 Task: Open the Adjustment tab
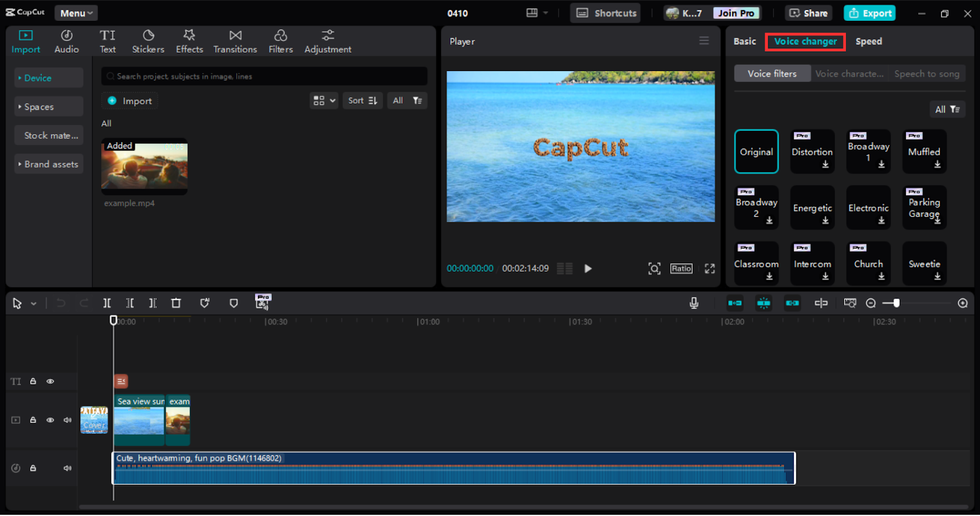click(328, 42)
